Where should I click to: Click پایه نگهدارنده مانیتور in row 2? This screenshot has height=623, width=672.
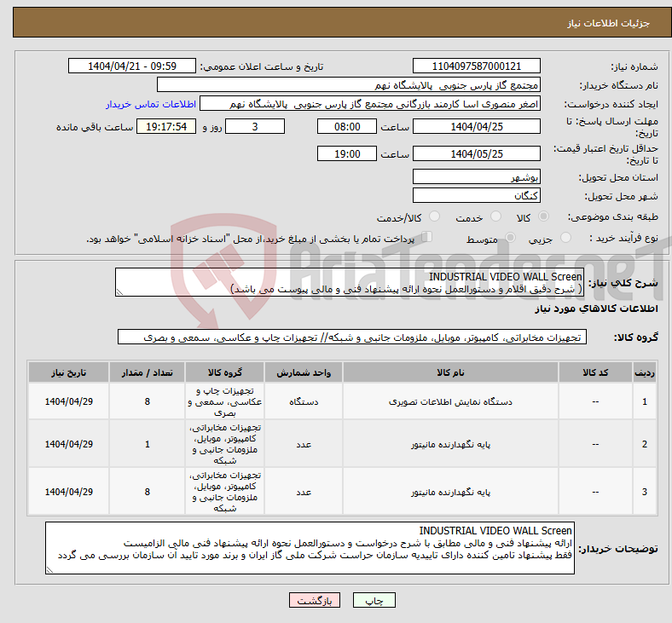450,444
